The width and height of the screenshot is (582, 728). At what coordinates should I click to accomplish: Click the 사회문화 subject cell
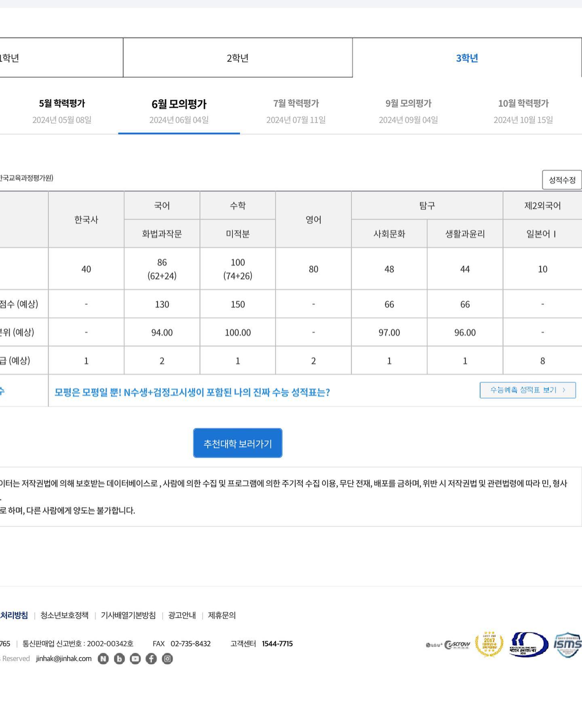[389, 234]
